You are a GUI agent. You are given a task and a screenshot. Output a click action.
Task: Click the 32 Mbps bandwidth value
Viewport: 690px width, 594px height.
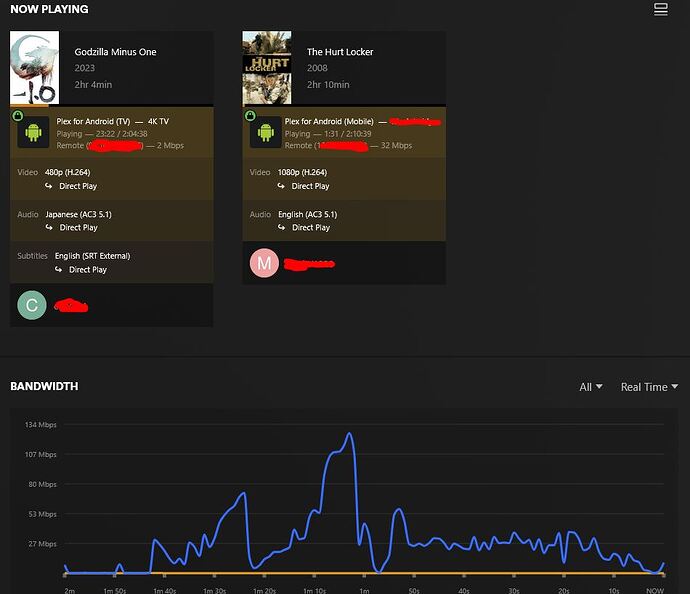[x=396, y=145]
